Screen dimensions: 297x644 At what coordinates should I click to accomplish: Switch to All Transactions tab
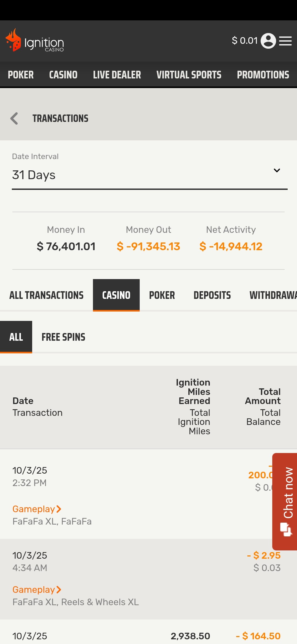coord(46,295)
